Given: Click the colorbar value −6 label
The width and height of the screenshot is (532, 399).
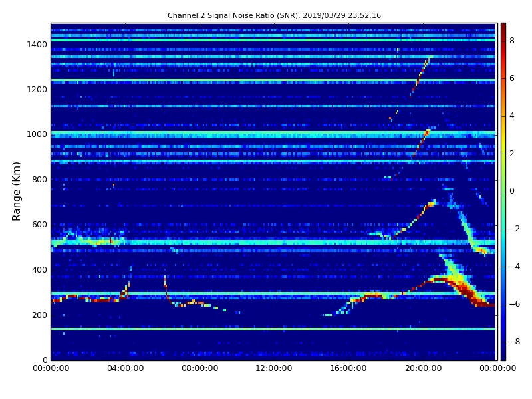Looking at the screenshot, I should point(514,304).
